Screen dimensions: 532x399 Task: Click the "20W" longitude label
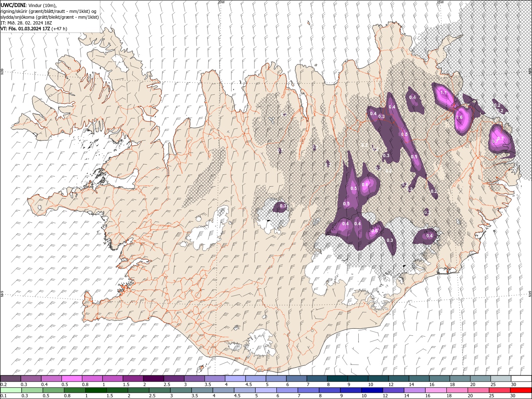pyautogui.click(x=221, y=2)
